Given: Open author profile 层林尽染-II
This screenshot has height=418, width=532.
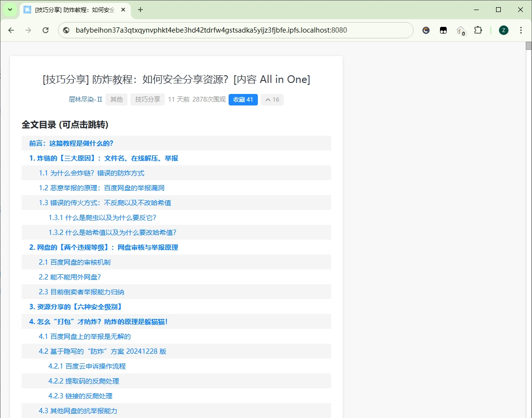Looking at the screenshot, I should (x=85, y=100).
